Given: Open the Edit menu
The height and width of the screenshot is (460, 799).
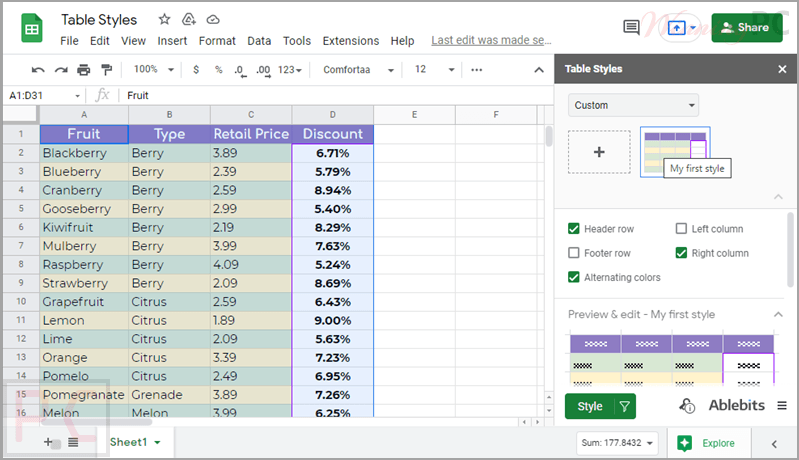Looking at the screenshot, I should point(100,41).
